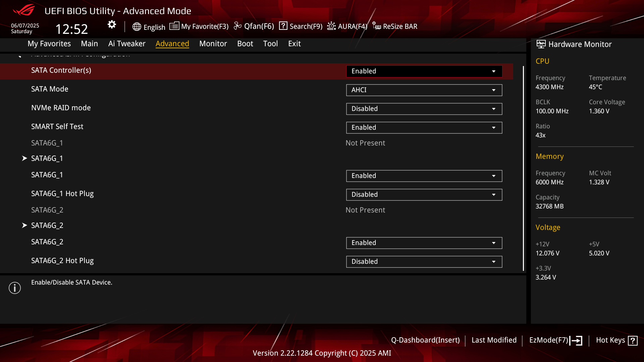Expand the SATA6G_2 submenu arrow

click(x=24, y=226)
